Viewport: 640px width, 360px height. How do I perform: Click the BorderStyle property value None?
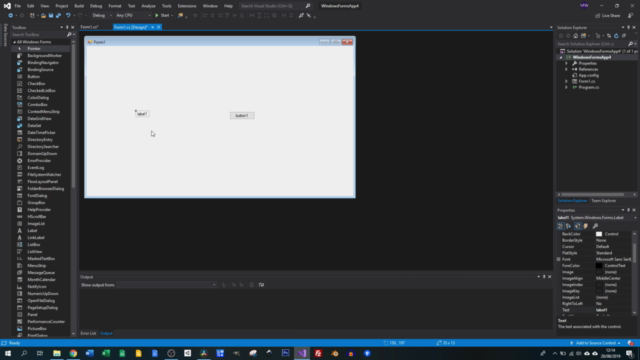pyautogui.click(x=601, y=240)
